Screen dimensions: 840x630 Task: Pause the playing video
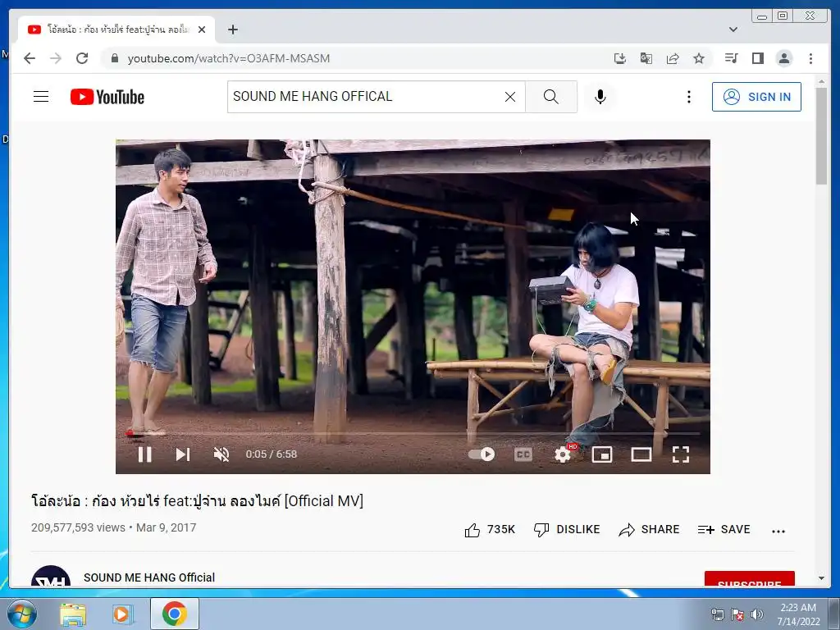coord(144,454)
